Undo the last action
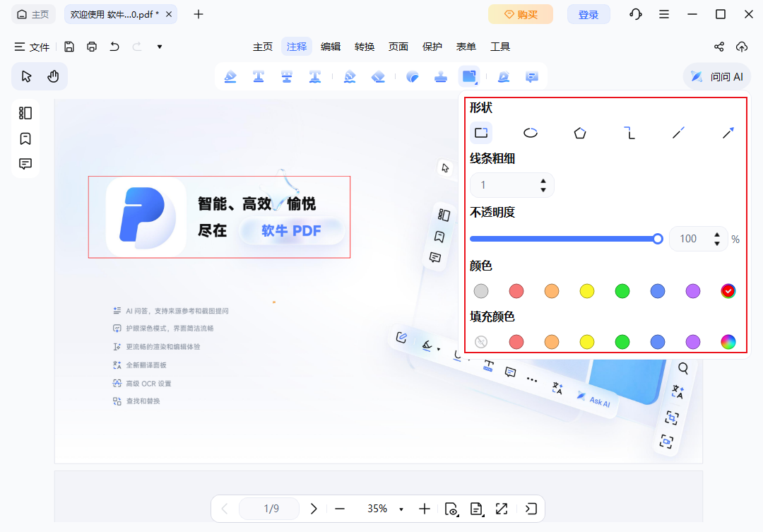763x532 pixels. tap(114, 47)
